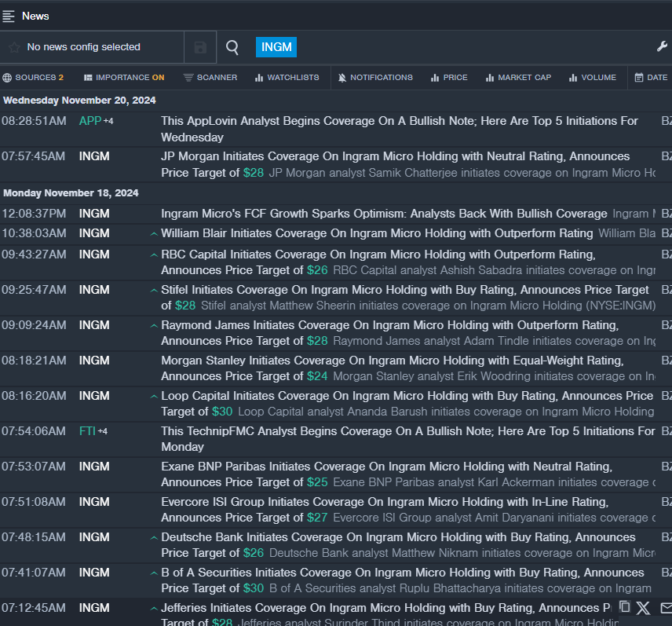The width and height of the screenshot is (672, 626).
Task: Click the email envelope share icon
Action: pos(666,607)
